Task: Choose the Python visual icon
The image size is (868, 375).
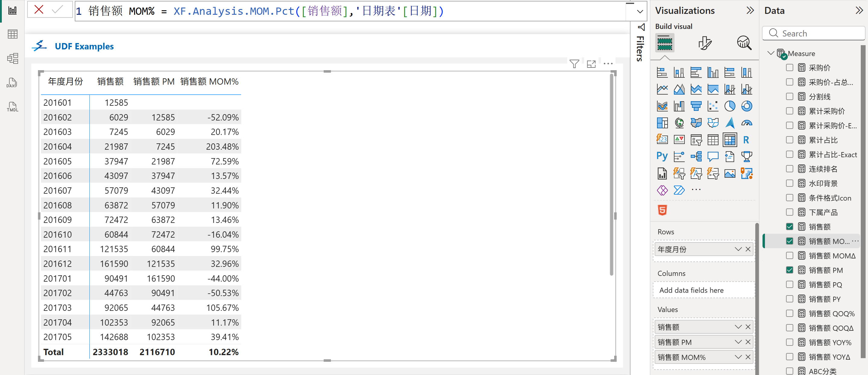Action: click(x=662, y=157)
